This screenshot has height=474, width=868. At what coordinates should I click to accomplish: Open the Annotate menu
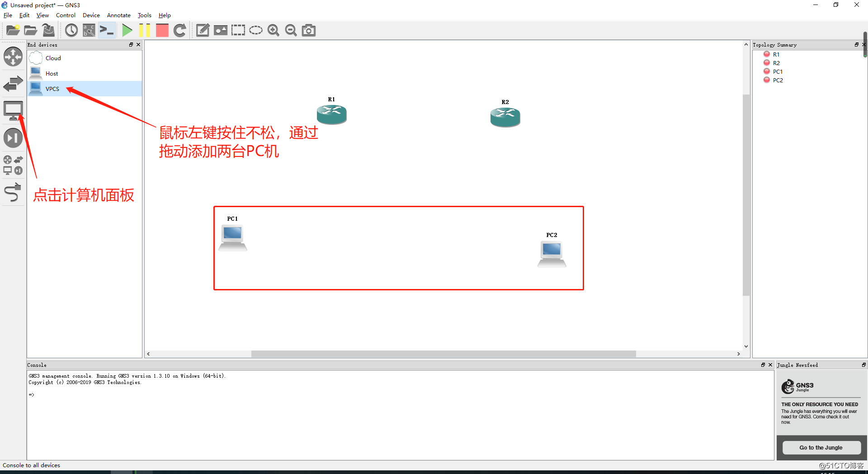[118, 15]
